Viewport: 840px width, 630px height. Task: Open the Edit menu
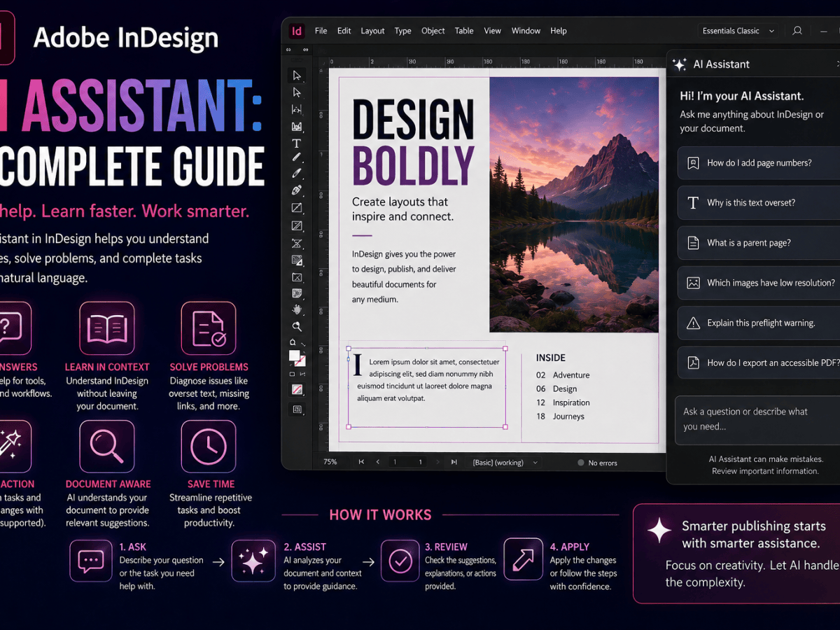point(344,31)
